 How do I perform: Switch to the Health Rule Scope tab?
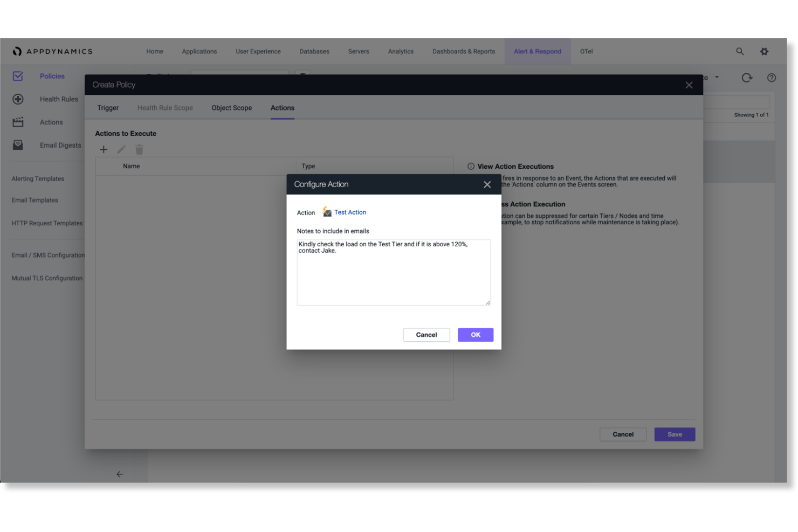165,108
